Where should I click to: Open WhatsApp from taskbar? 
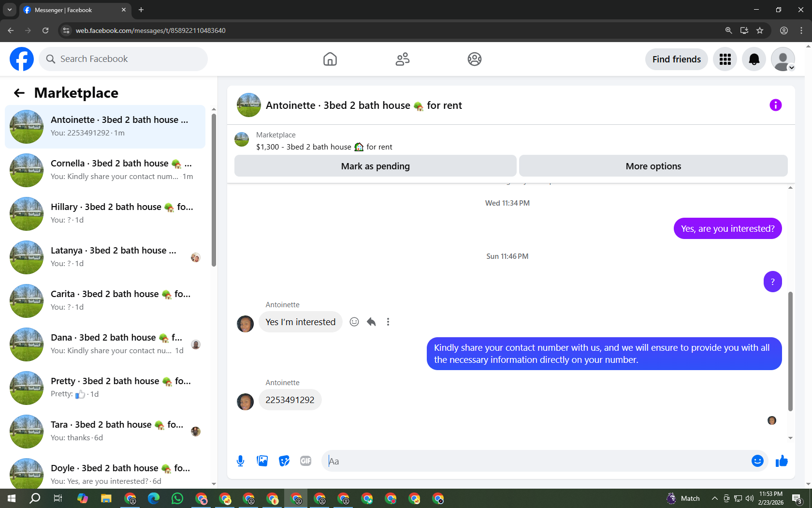pos(177,498)
